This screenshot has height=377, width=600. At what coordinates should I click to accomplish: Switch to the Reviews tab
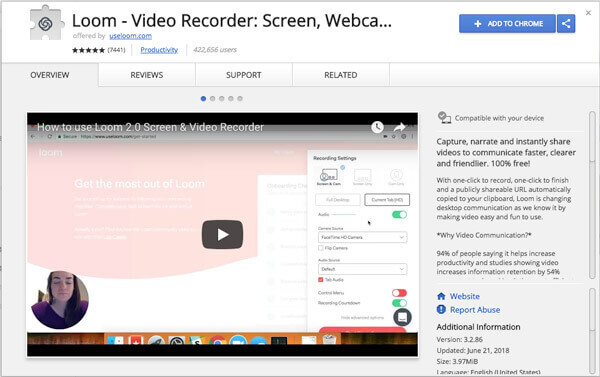click(147, 75)
